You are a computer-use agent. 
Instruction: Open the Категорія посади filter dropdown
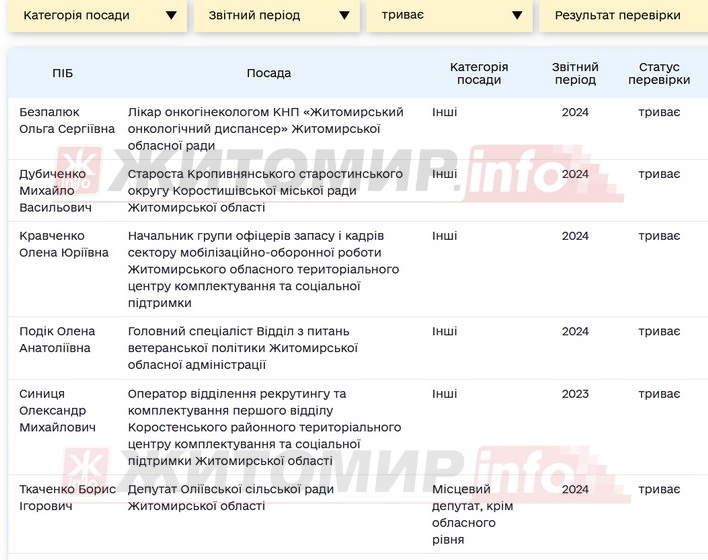[98, 16]
